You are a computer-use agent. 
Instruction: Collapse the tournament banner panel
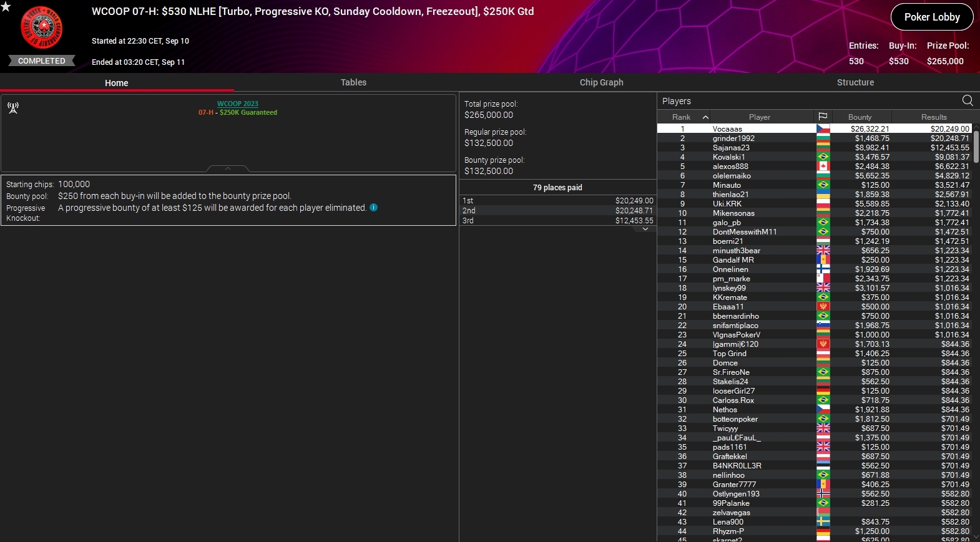pos(228,168)
